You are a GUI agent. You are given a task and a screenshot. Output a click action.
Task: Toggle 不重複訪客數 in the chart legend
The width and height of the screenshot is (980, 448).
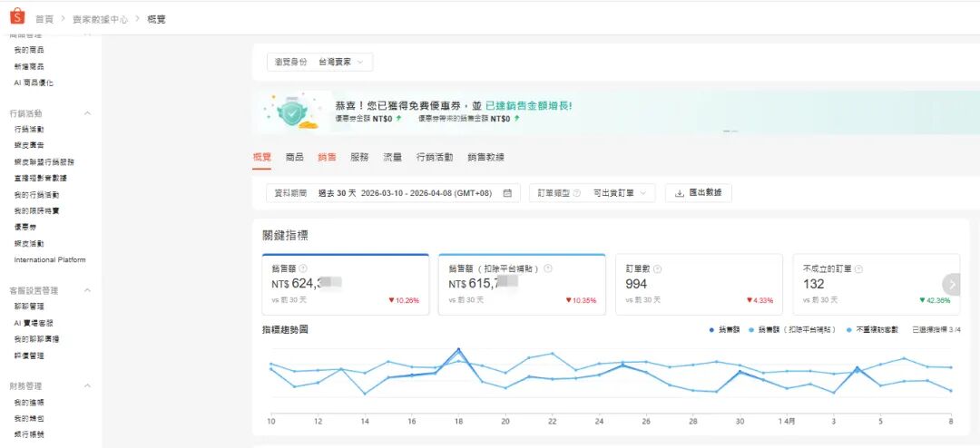tap(873, 329)
